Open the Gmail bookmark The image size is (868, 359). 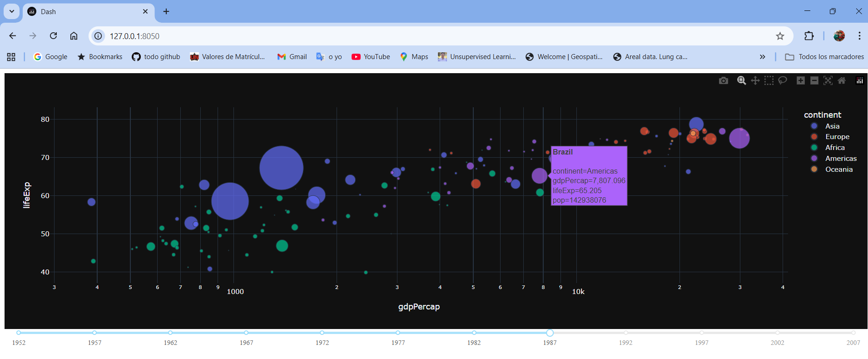click(292, 57)
